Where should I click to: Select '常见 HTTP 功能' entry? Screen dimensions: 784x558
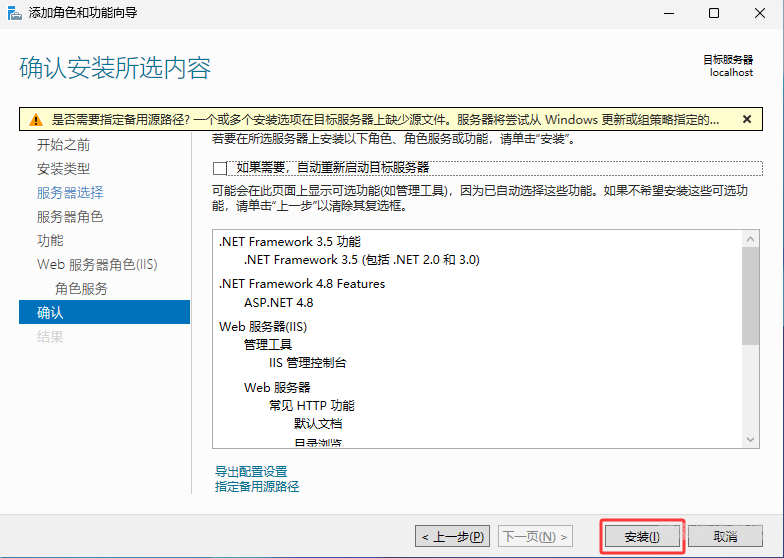coord(312,406)
